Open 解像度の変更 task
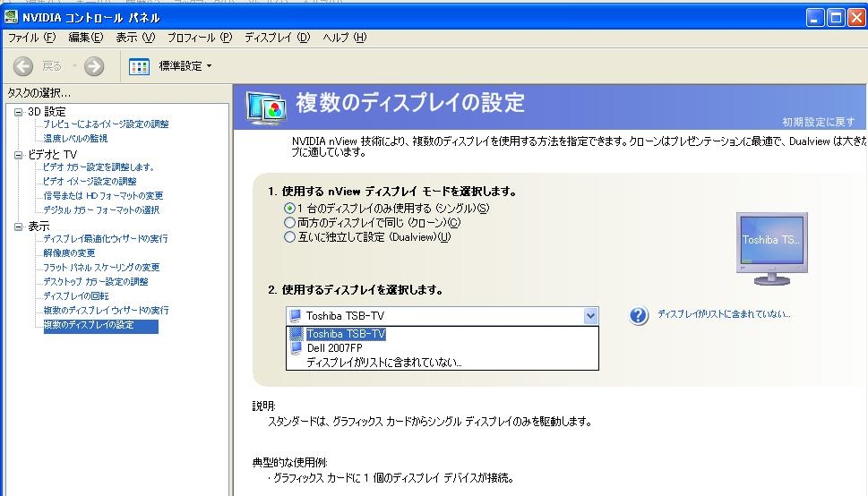Viewport: 868px width, 496px height. click(69, 253)
